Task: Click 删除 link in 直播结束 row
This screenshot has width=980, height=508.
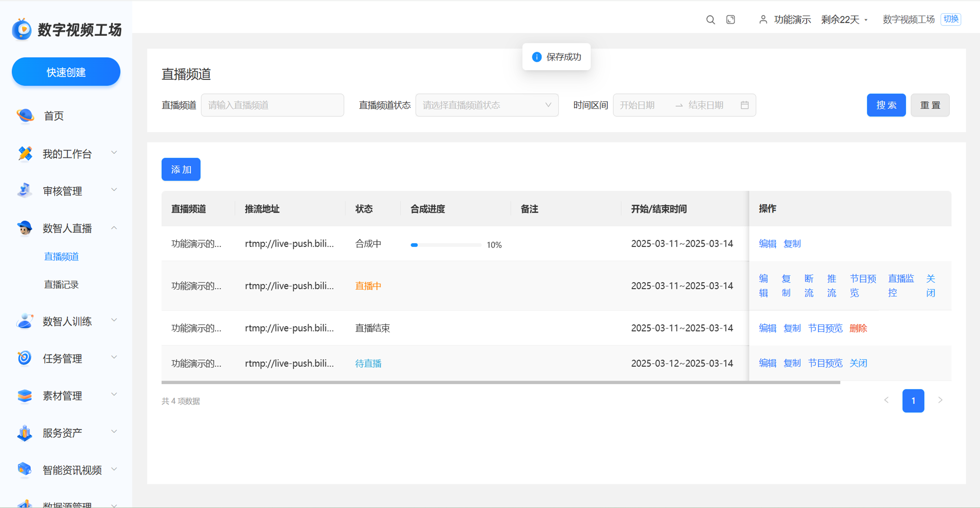Action: click(858, 328)
